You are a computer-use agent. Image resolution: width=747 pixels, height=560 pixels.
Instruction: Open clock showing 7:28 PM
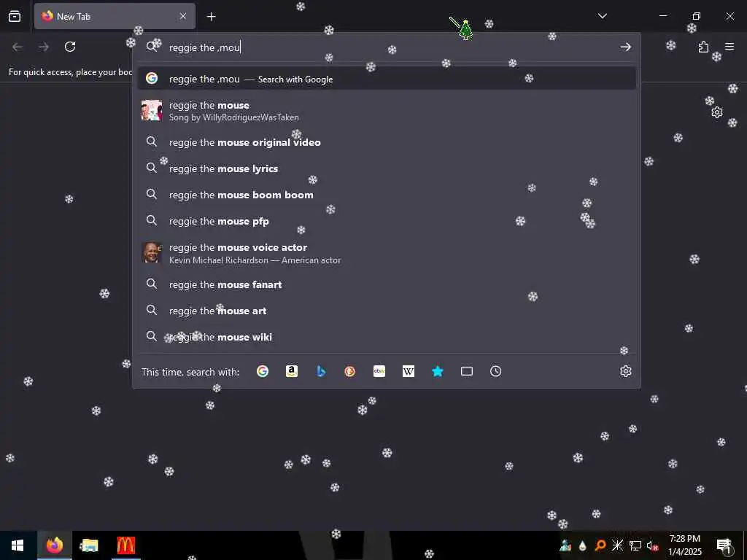click(685, 545)
